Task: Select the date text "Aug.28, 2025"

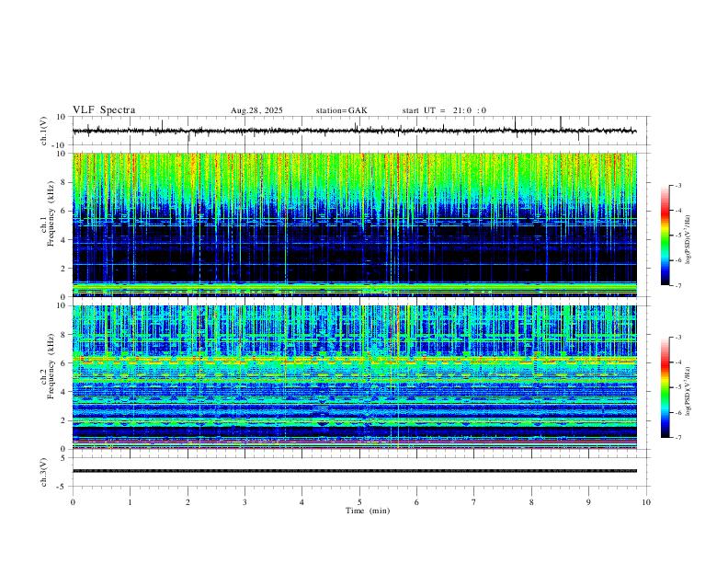Action: [256, 110]
